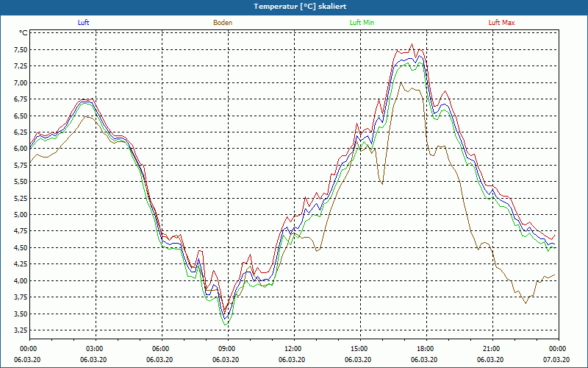Click the 15:00 time axis label
Image resolution: width=588 pixels, height=368 pixels.
pos(359,349)
